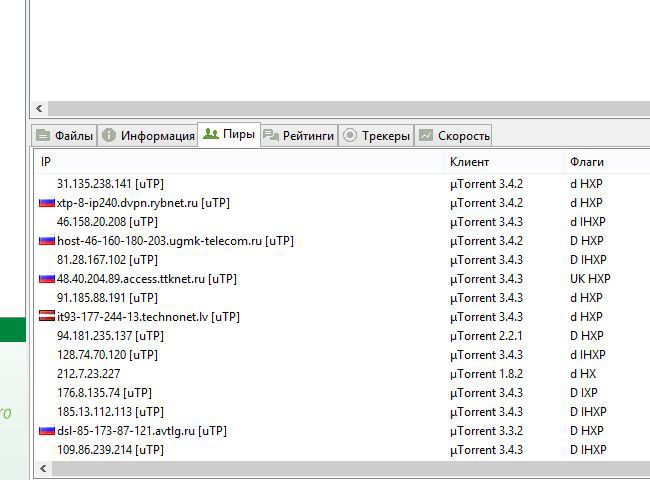Click the µTorrent 1.8.2 client cell

coord(486,374)
